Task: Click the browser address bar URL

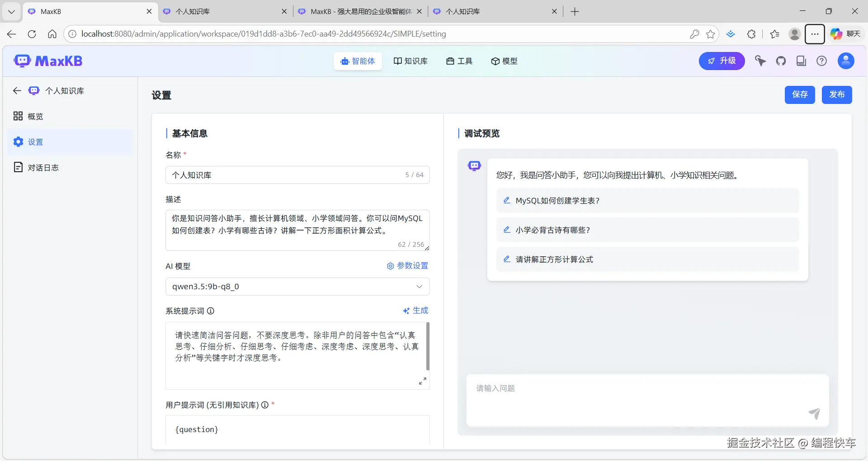Action: coord(263,34)
